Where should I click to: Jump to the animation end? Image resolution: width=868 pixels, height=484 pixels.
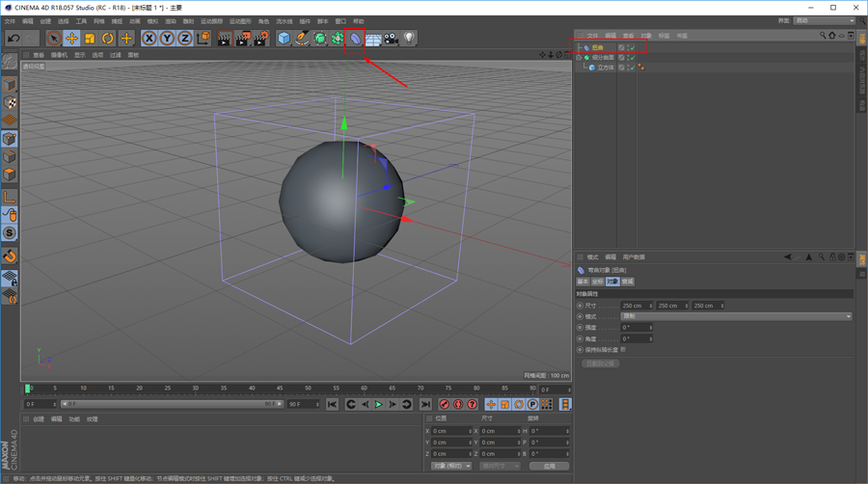tap(425, 404)
